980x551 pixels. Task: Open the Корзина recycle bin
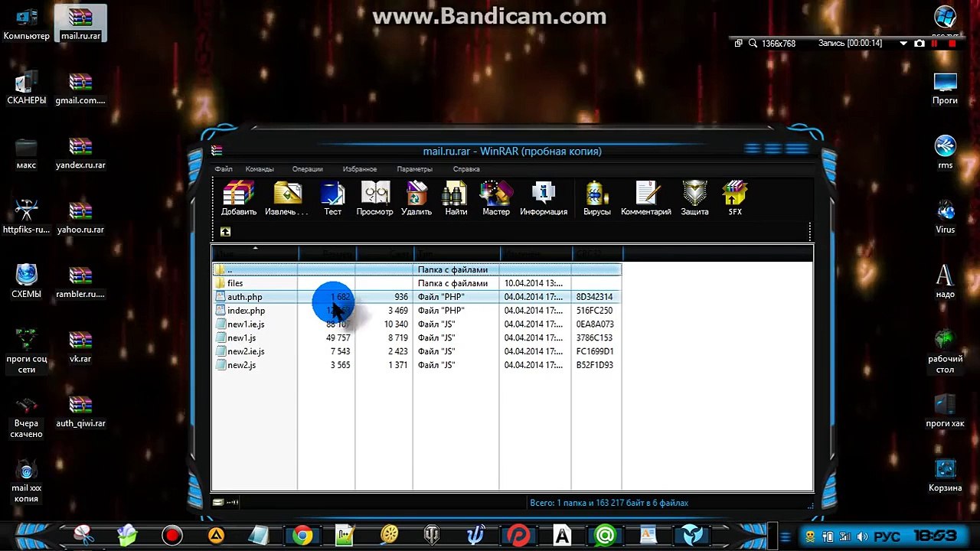pyautogui.click(x=946, y=476)
